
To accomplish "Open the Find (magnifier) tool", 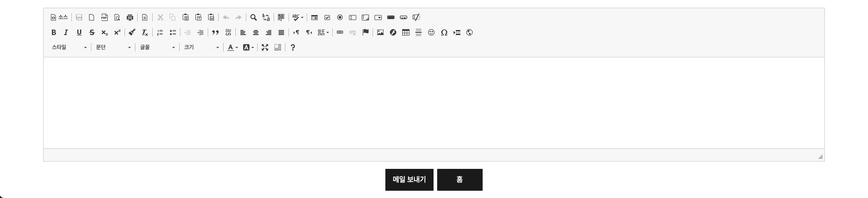I will (x=254, y=18).
